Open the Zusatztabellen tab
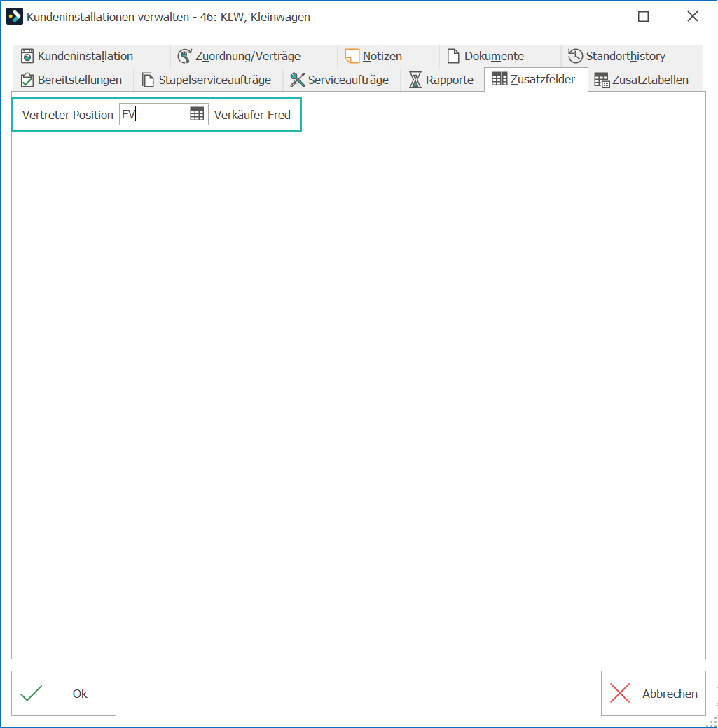718x728 pixels. click(x=646, y=80)
